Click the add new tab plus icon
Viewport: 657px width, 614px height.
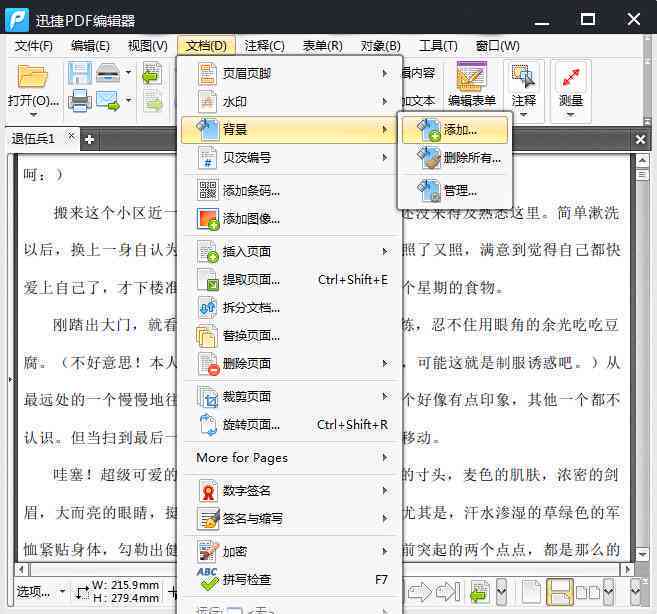tap(89, 139)
